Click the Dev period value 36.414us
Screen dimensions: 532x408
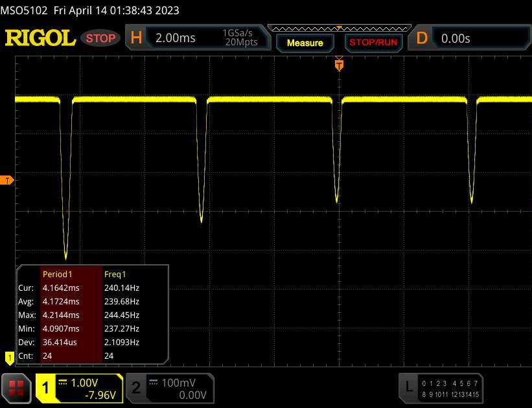coord(60,342)
